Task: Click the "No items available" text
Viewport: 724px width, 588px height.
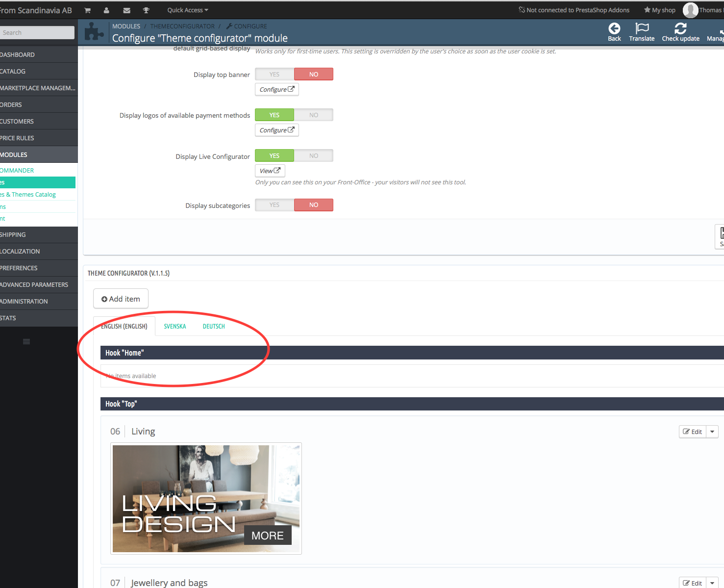Action: pos(131,376)
